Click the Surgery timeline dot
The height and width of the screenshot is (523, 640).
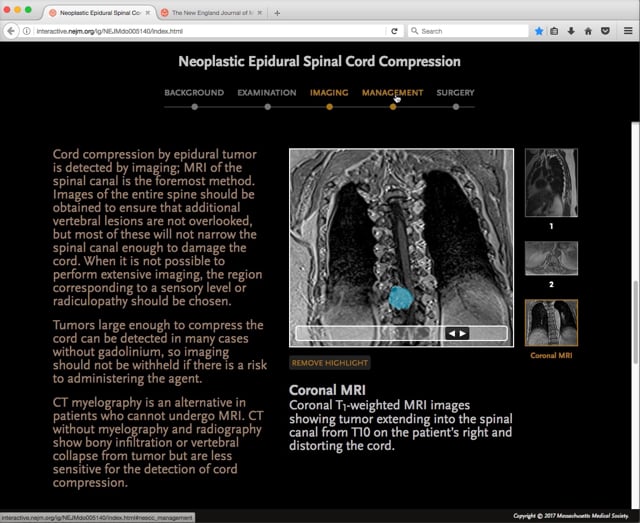[456, 107]
